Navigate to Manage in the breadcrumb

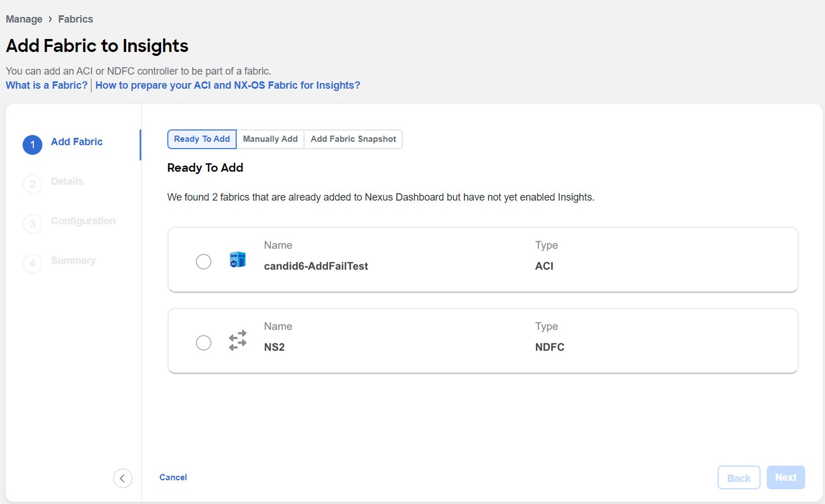pos(24,19)
